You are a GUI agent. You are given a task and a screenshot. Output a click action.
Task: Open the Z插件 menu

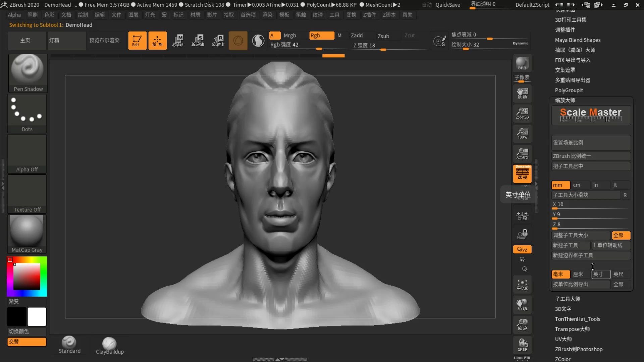click(x=369, y=15)
